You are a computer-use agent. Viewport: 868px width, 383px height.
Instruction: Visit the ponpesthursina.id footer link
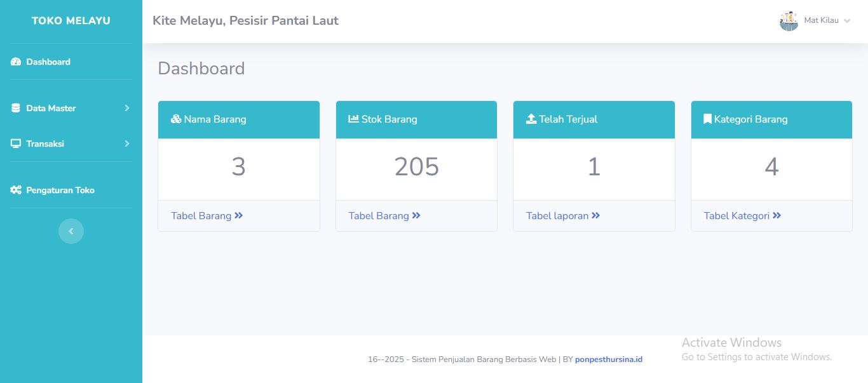(609, 359)
